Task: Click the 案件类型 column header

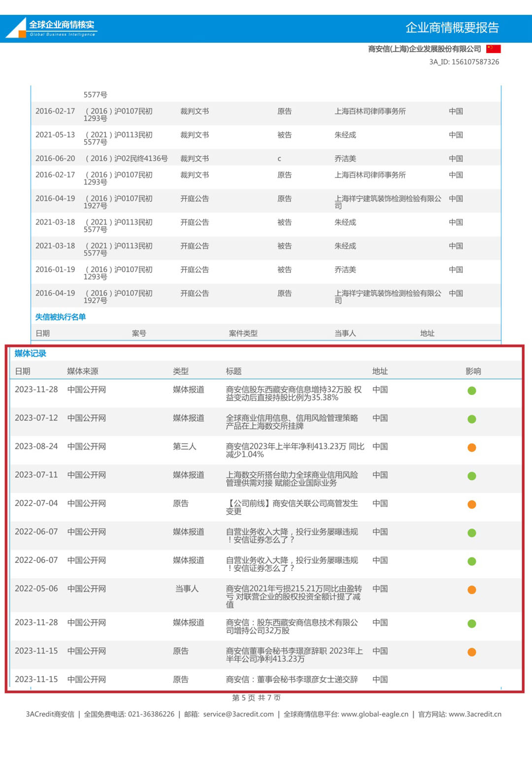Action: click(x=243, y=333)
